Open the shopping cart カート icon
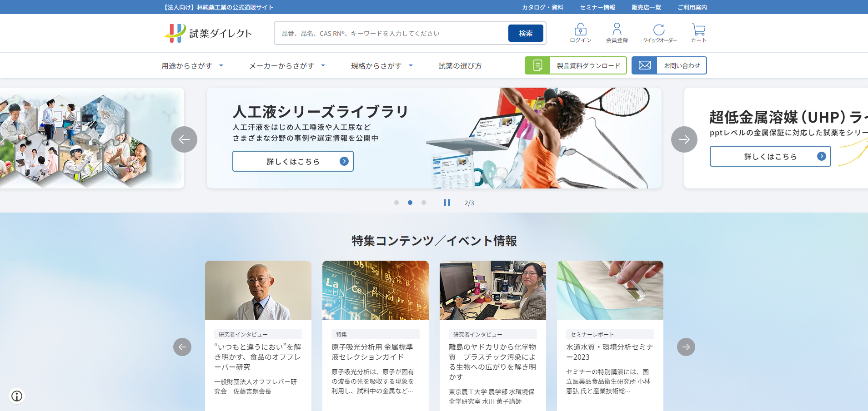This screenshot has width=868, height=411. coord(698,30)
